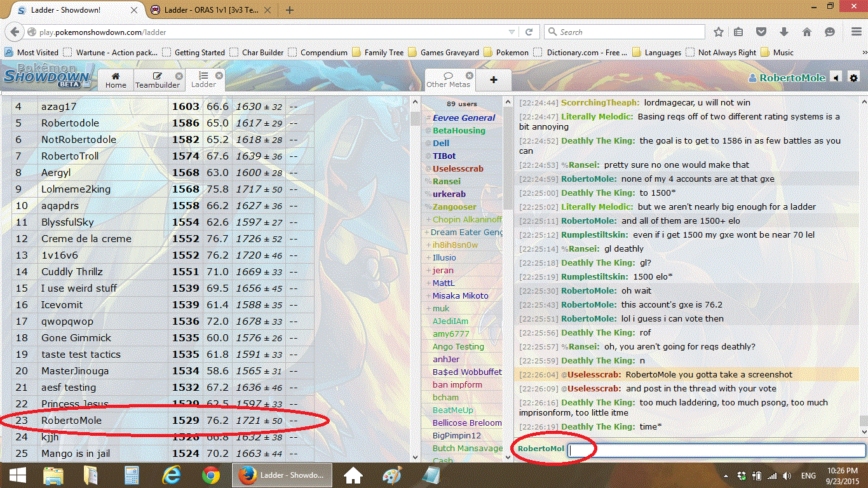868x488 pixels.
Task: Click Lolmeme2king in the ladder list
Action: point(76,189)
